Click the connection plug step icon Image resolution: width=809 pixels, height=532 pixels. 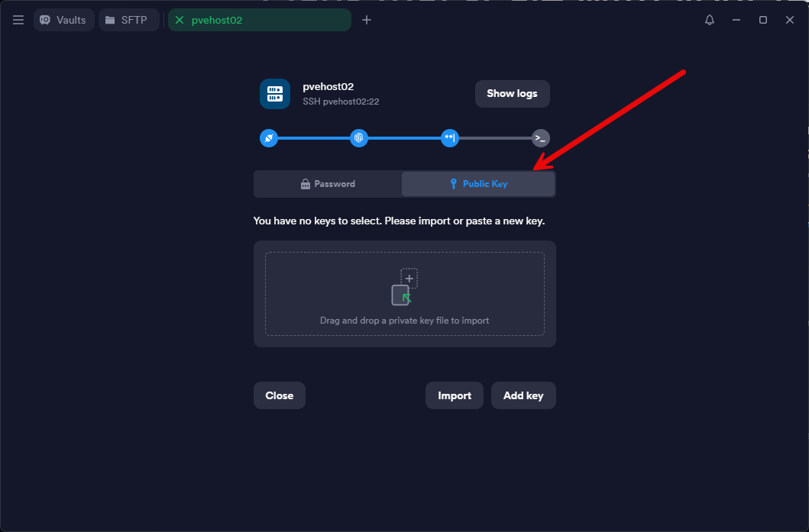tap(268, 138)
